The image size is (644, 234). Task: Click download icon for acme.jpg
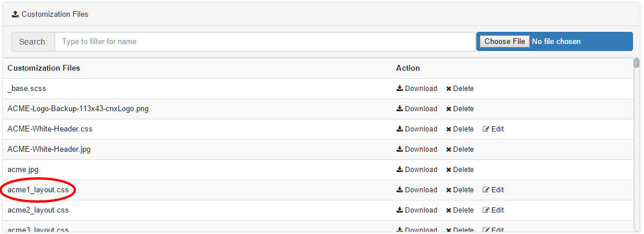[400, 170]
